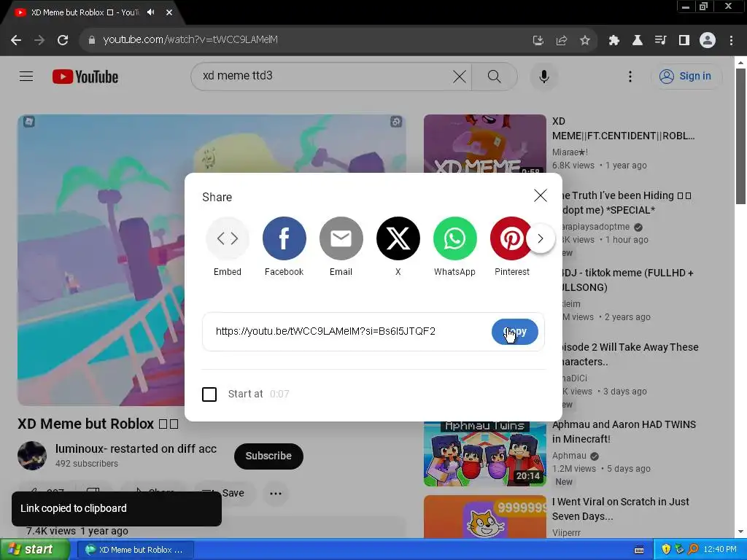Clear the search box text
747x560 pixels.
[x=460, y=76]
